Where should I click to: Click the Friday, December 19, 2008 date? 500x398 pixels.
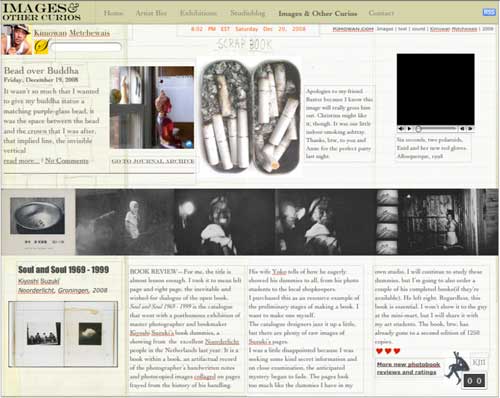tap(41, 80)
